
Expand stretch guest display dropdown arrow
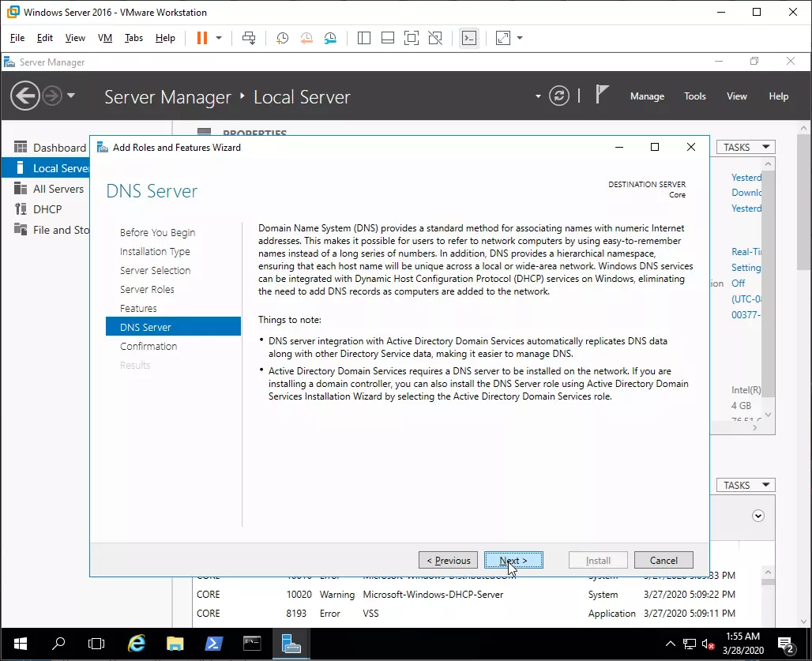520,38
